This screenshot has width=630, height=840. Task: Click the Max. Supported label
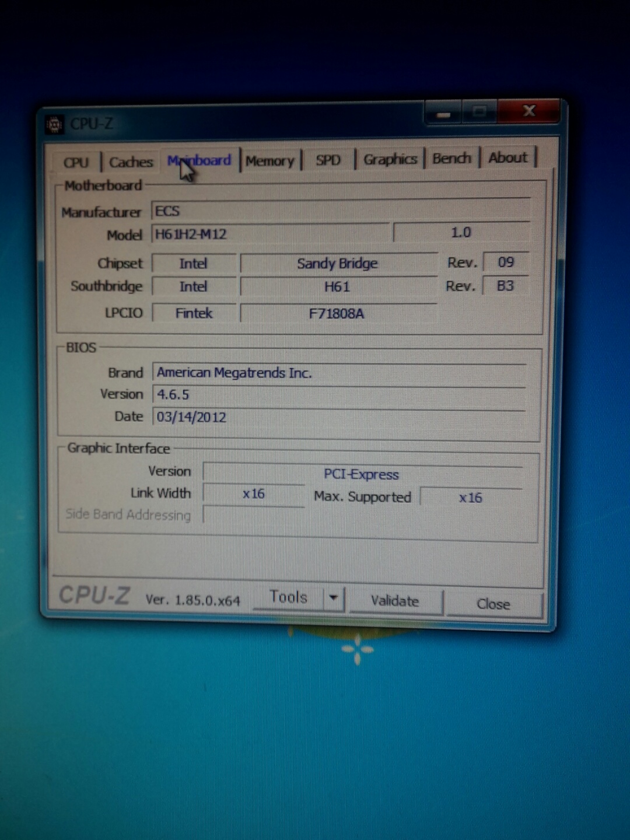pos(362,496)
